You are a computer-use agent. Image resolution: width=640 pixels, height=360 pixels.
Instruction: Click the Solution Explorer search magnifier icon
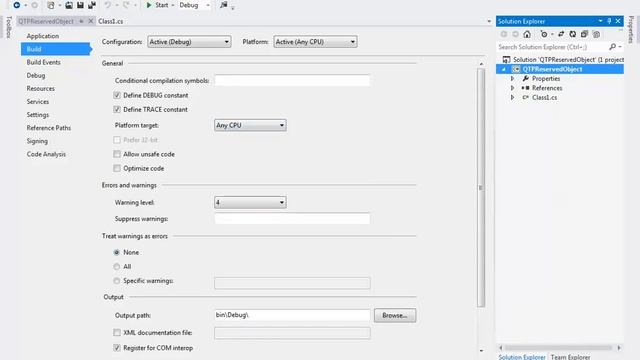[x=612, y=47]
